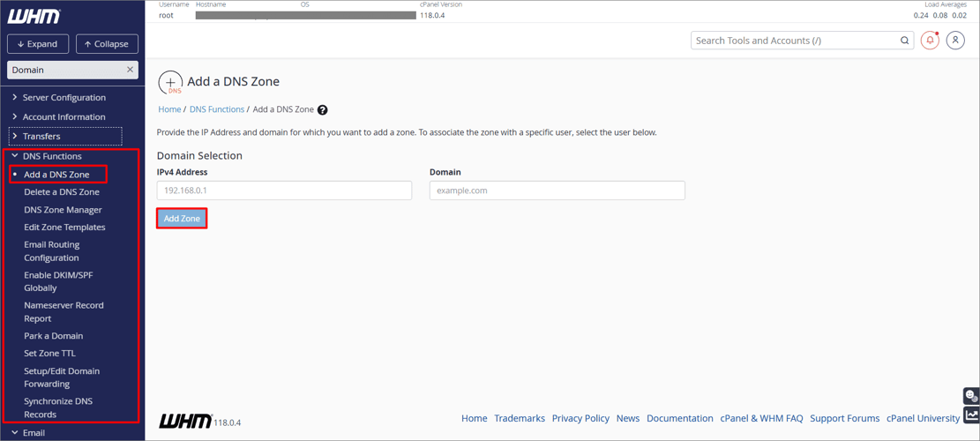Click the IPv4 Address input field
Image resolution: width=980 pixels, height=441 pixels.
tap(284, 191)
